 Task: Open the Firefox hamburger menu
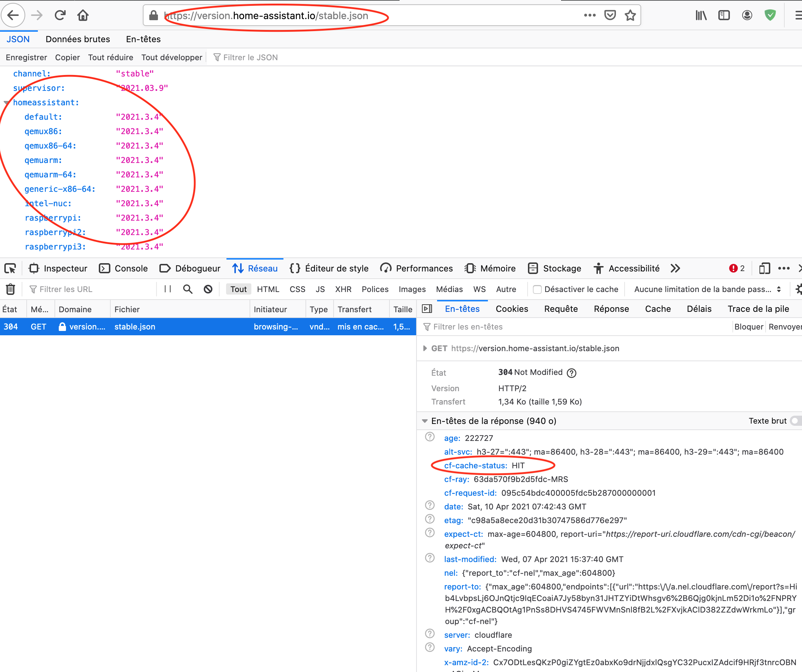click(798, 15)
